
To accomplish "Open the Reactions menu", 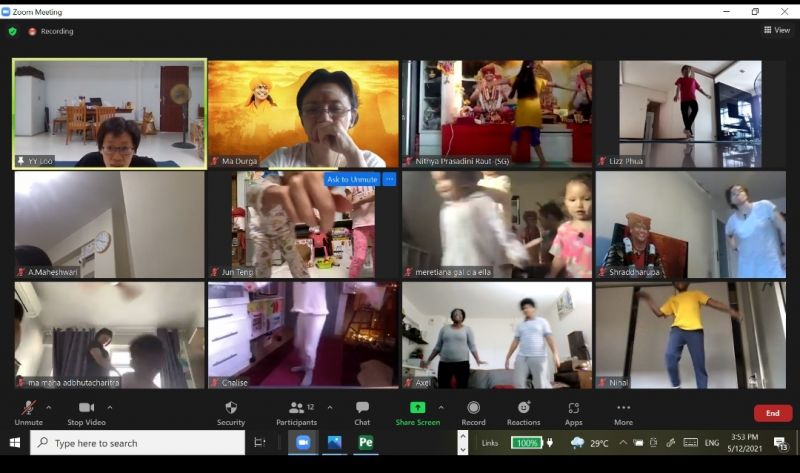I will (x=523, y=408).
